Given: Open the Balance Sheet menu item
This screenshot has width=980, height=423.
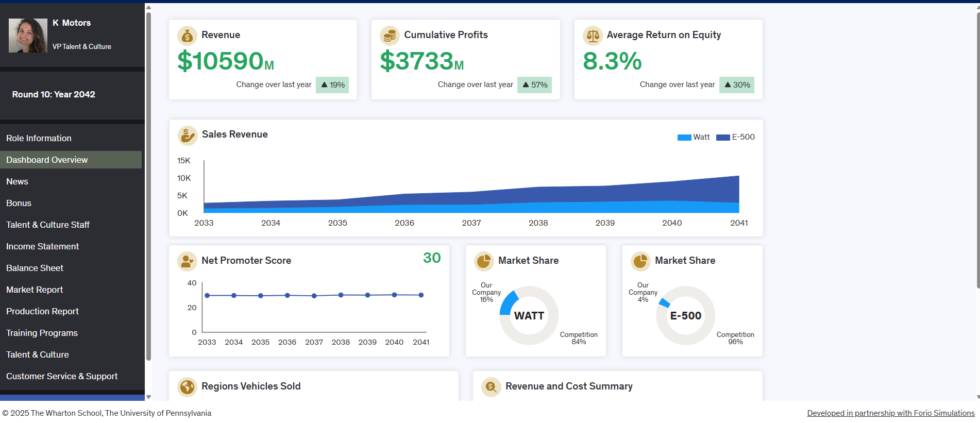Looking at the screenshot, I should [x=35, y=268].
